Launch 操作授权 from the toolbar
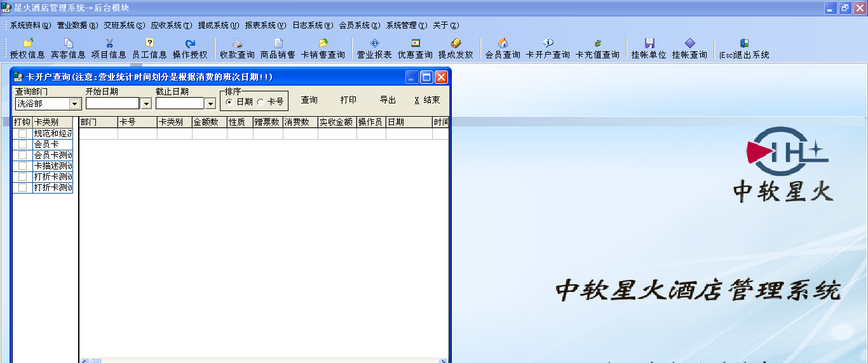This screenshot has height=363, width=868. [190, 49]
